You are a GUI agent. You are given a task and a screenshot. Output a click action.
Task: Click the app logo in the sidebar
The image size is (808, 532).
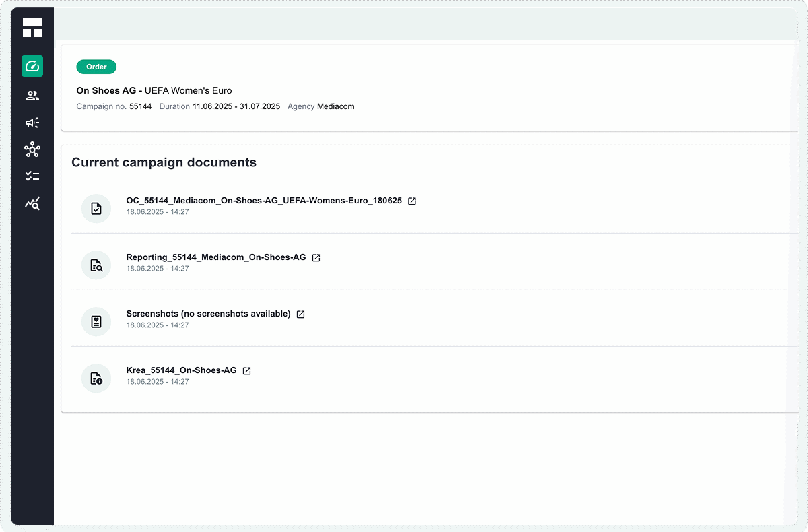pyautogui.click(x=32, y=28)
